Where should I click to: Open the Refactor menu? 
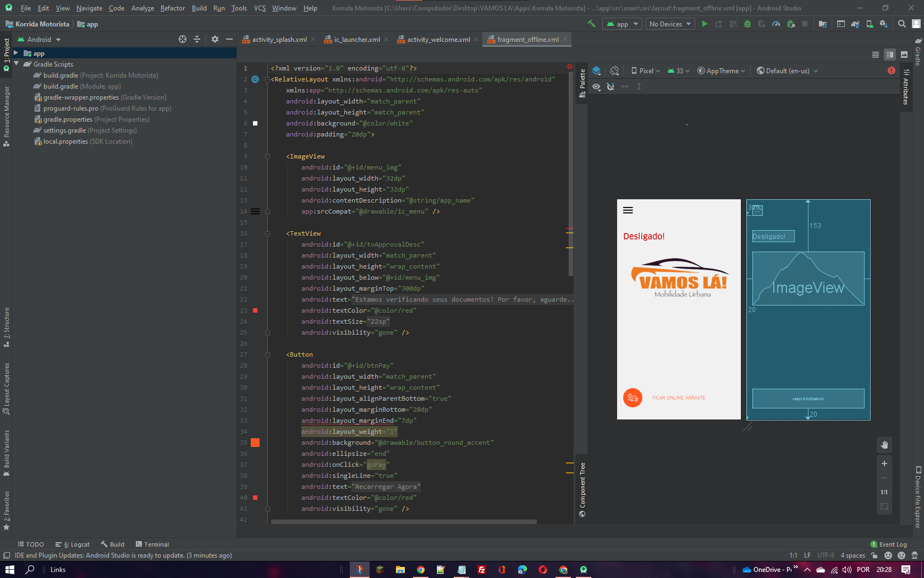(172, 8)
